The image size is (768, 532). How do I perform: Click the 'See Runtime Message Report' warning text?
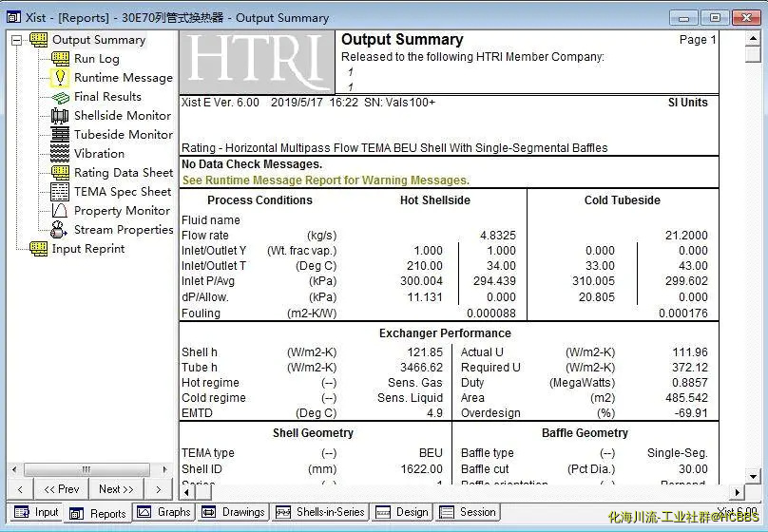click(x=326, y=180)
